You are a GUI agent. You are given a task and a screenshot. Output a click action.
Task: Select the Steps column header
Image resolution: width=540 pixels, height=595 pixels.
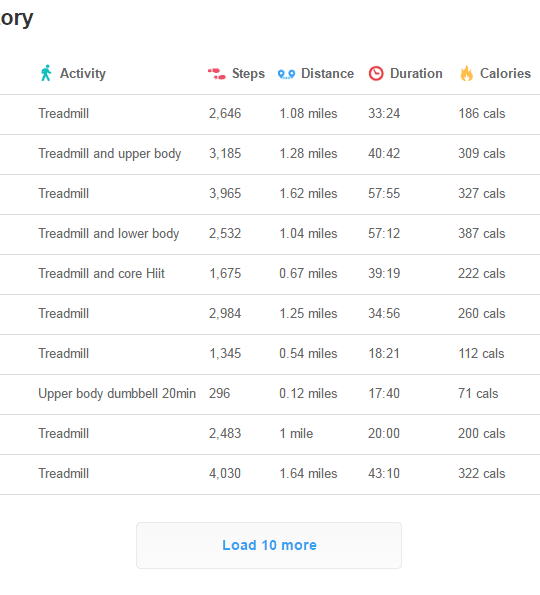tap(248, 73)
